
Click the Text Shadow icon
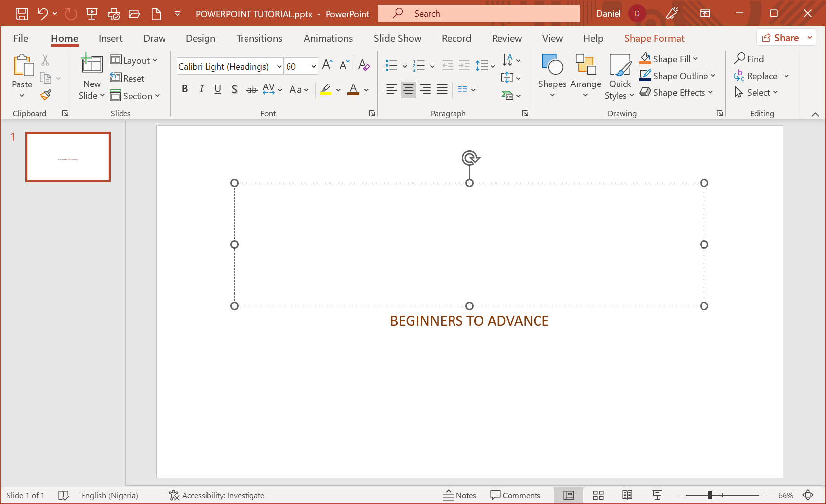[235, 89]
